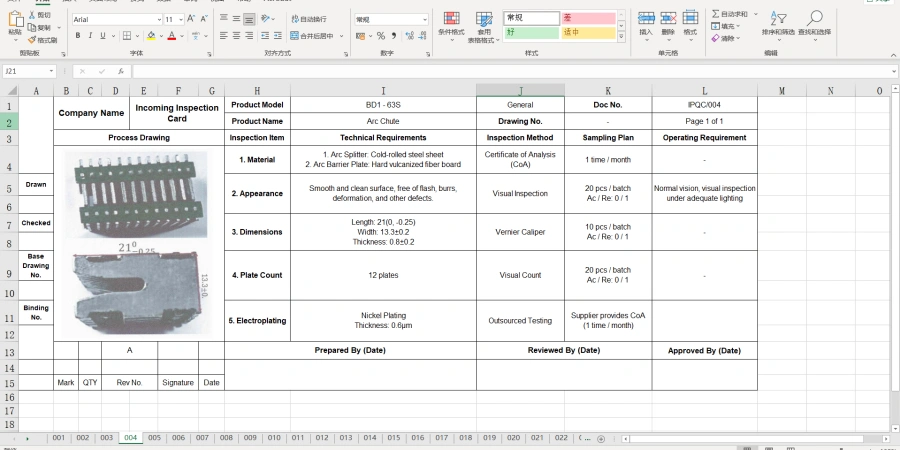Click the wrap text (自动换行) button
Screen dimensions: 900x450
click(x=309, y=19)
